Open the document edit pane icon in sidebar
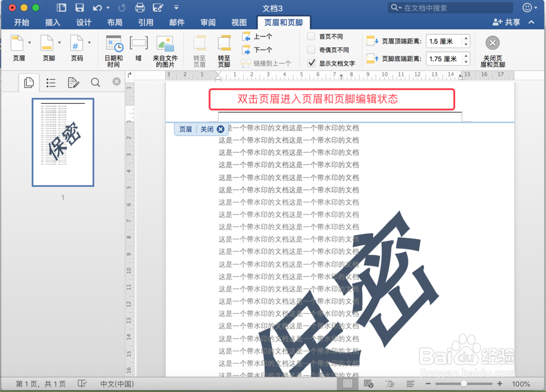The image size is (546, 392). (x=73, y=82)
